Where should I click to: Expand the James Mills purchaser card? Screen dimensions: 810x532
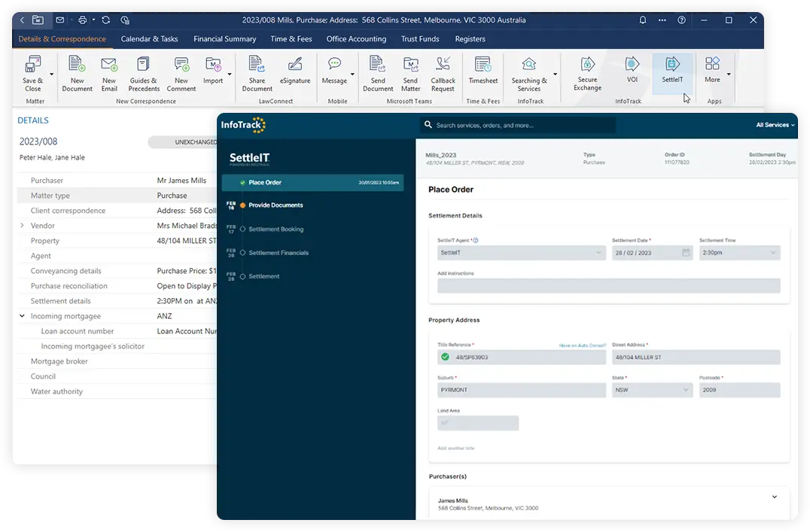coord(775,497)
